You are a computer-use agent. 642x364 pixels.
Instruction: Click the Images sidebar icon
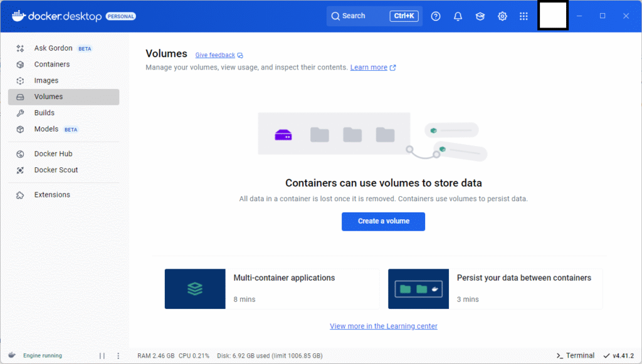20,81
